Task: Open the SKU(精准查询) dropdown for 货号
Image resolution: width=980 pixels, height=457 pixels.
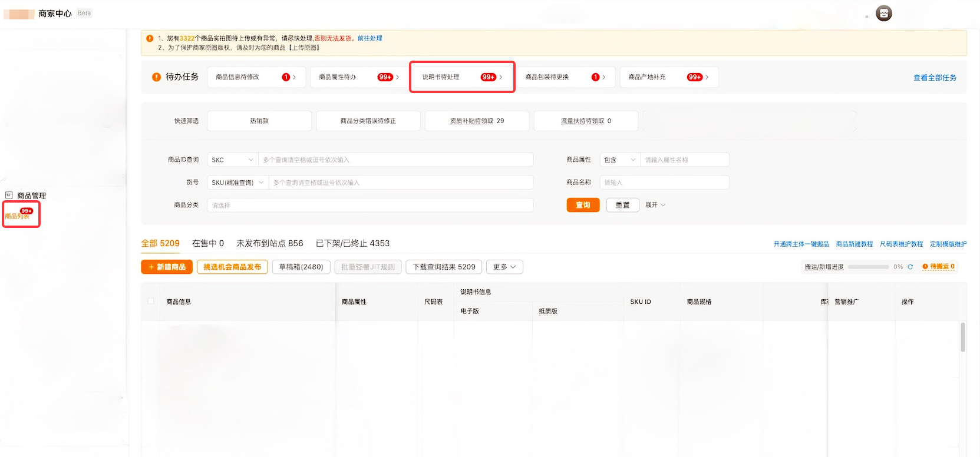Action: (237, 183)
